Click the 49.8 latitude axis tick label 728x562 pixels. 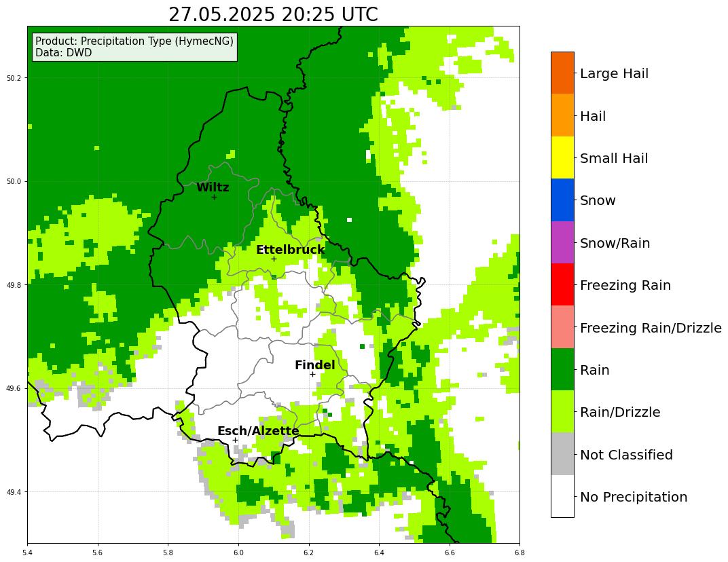[x=14, y=285]
